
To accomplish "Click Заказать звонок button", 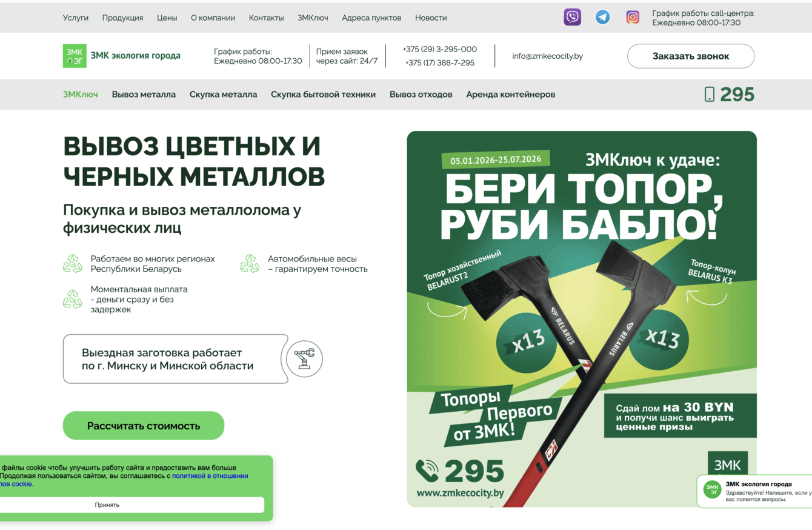I will [x=691, y=56].
